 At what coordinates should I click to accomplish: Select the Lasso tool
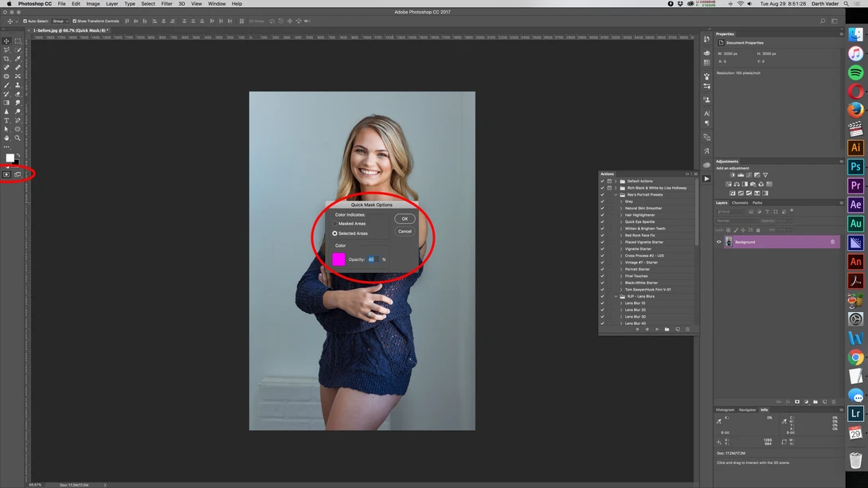pos(6,50)
